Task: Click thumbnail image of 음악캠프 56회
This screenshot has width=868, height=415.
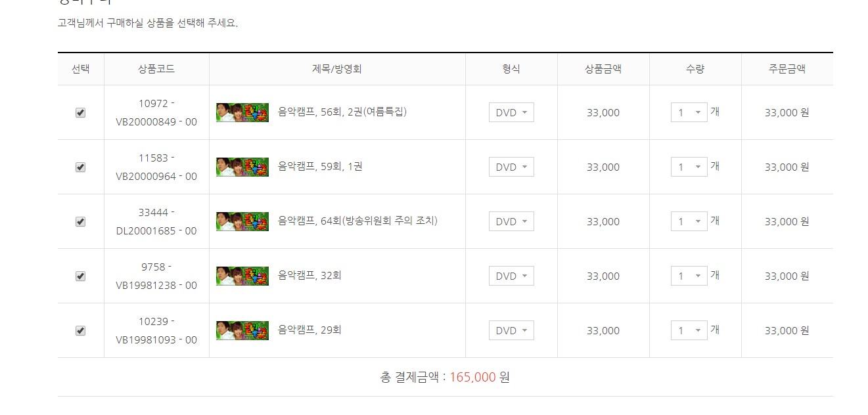Action: point(242,112)
